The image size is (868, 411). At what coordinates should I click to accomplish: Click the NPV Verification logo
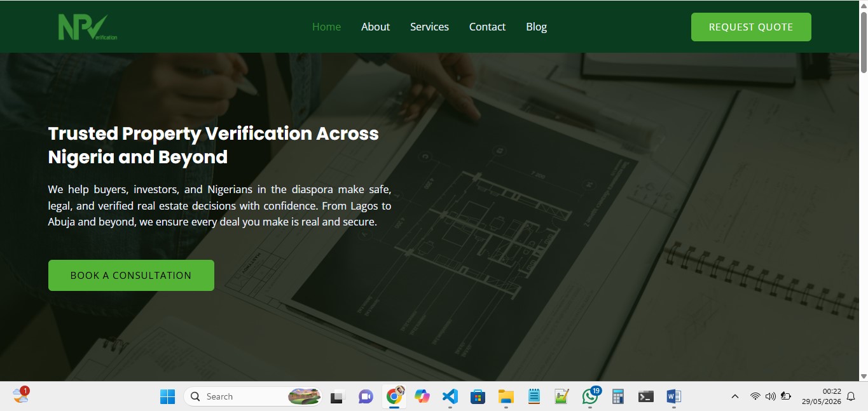pos(88,27)
